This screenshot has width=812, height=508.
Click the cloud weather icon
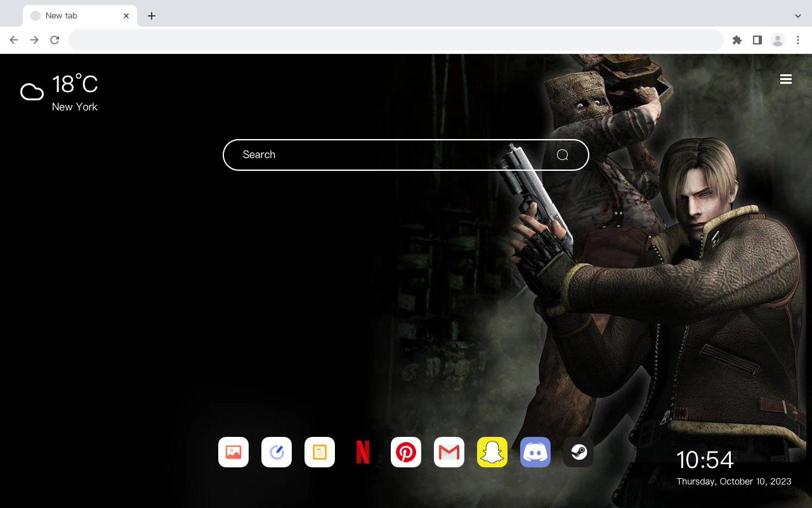tap(32, 93)
